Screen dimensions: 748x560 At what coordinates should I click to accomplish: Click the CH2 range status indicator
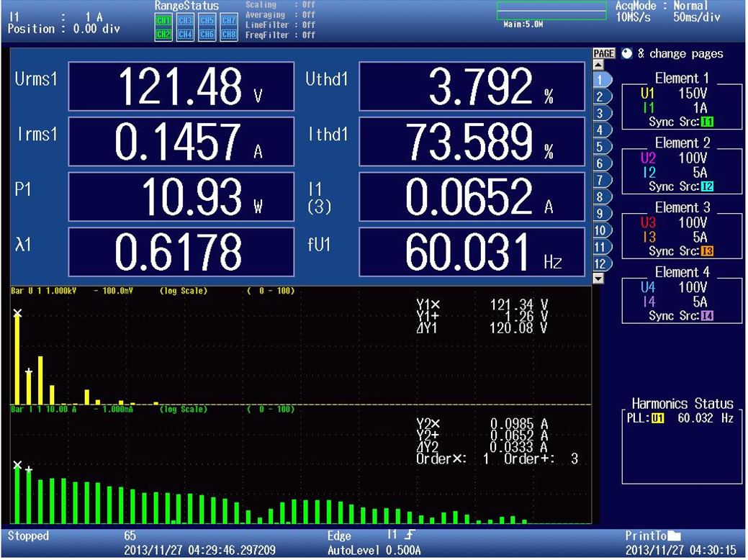163,34
